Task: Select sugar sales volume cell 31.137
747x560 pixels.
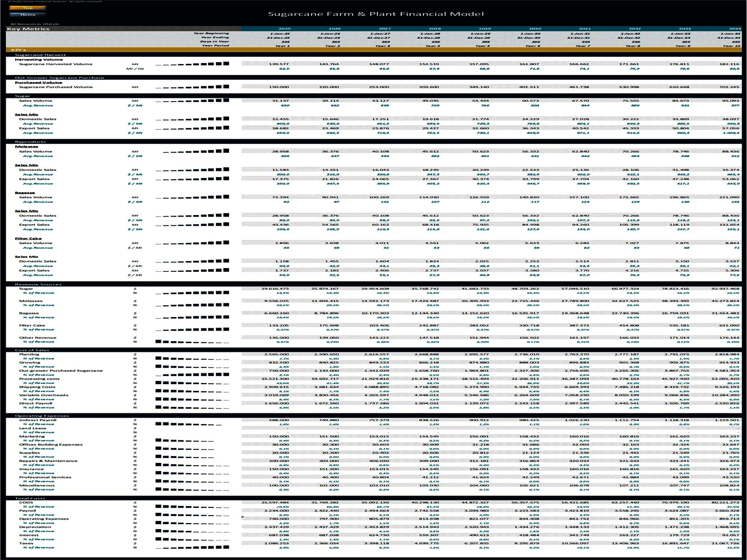Action: pos(280,101)
